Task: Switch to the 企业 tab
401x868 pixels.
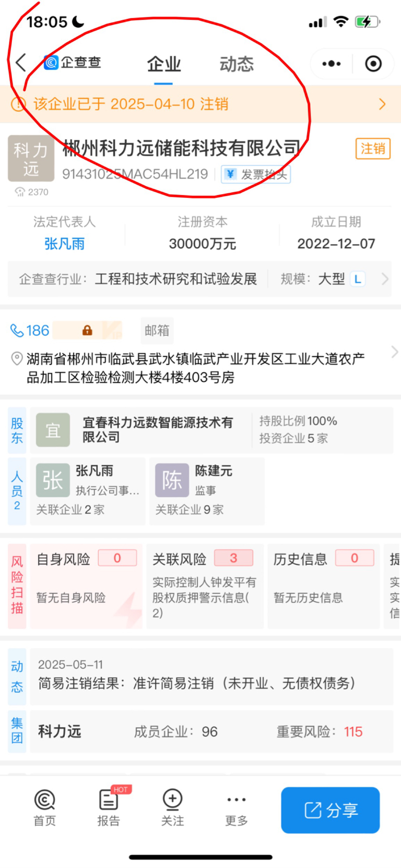Action: click(x=163, y=64)
